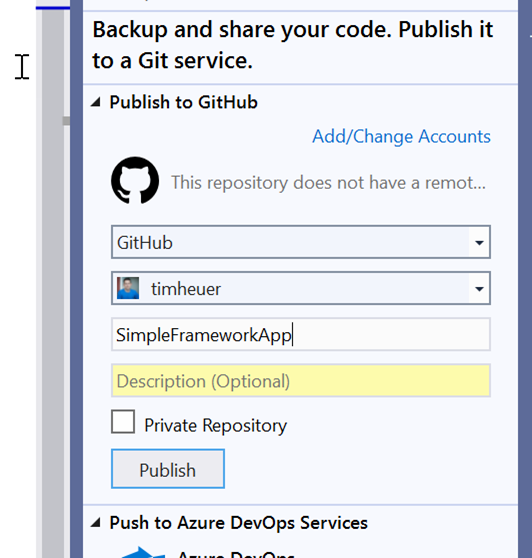Click the Publish button
532x558 pixels.
[x=168, y=469]
